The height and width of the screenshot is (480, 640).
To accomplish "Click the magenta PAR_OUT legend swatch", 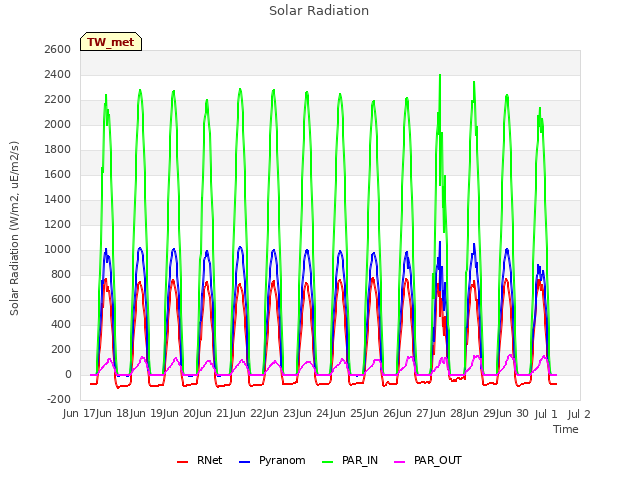I will click(400, 462).
